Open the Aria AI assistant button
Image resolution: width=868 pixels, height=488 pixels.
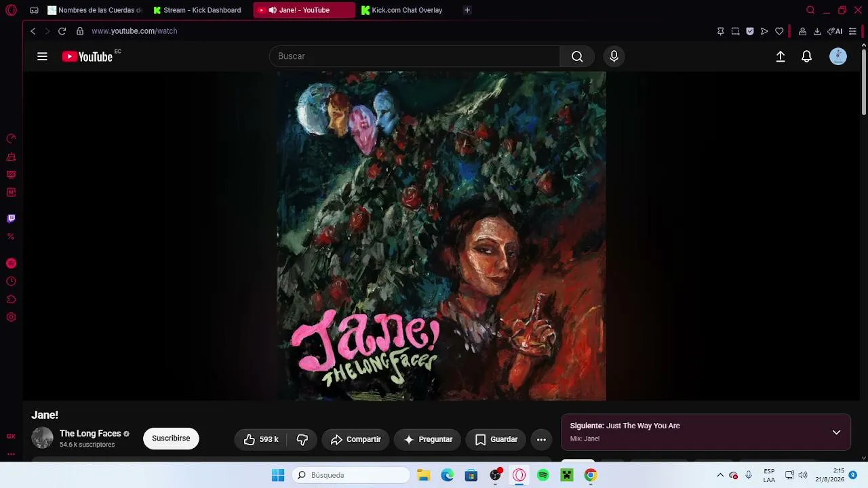(x=835, y=31)
